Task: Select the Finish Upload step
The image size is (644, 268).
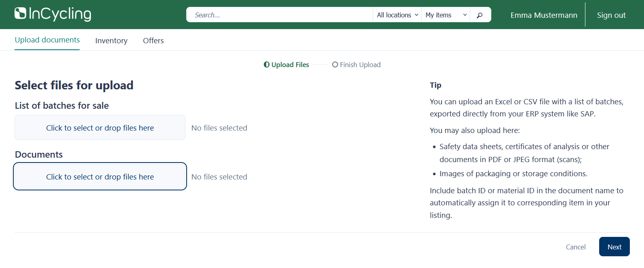Action: pos(356,65)
